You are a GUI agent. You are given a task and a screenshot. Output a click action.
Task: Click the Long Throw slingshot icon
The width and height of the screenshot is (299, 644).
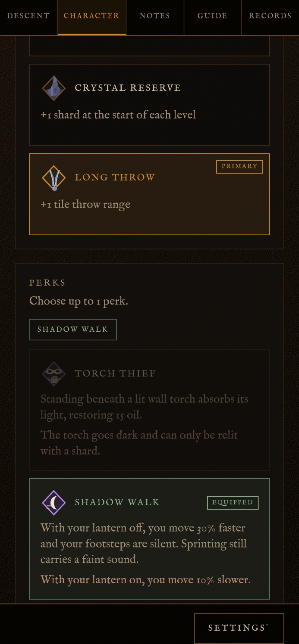(x=54, y=177)
